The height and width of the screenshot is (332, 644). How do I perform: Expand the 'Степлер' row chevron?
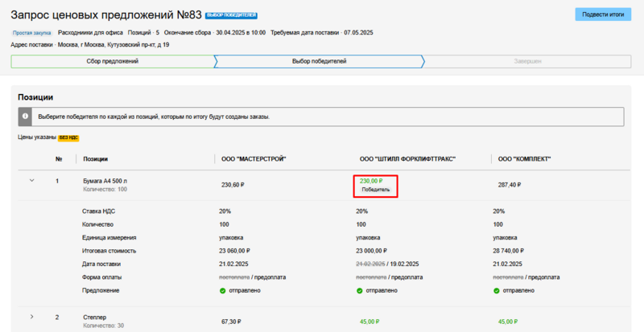(x=32, y=317)
